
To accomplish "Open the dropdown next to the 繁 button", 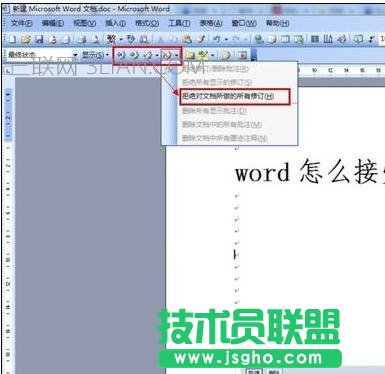I will (121, 40).
